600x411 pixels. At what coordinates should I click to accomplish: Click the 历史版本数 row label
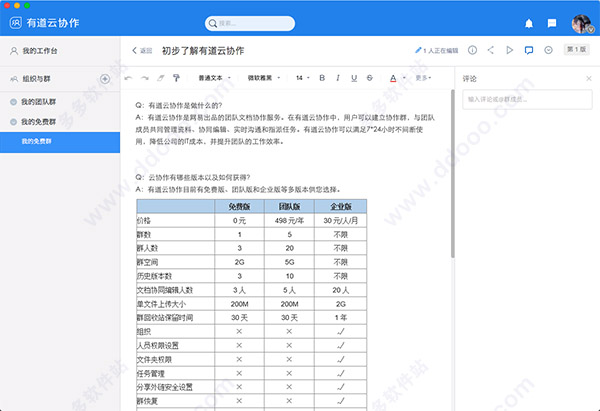(155, 276)
